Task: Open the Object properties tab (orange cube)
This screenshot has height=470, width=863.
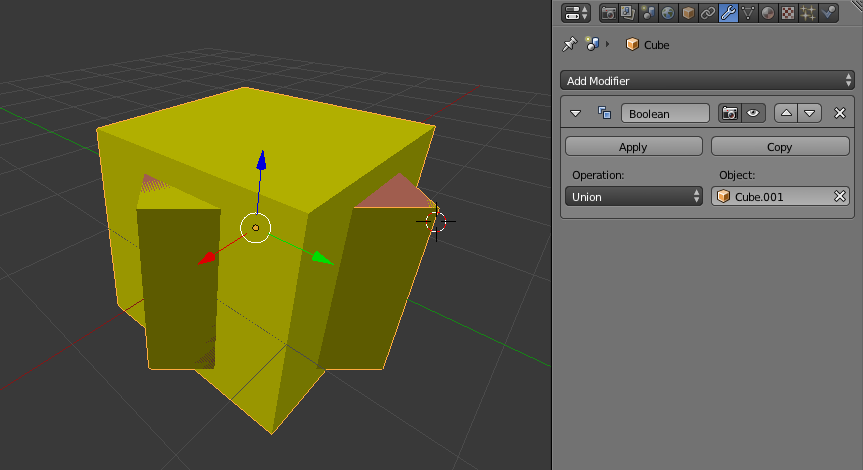Action: coord(688,13)
